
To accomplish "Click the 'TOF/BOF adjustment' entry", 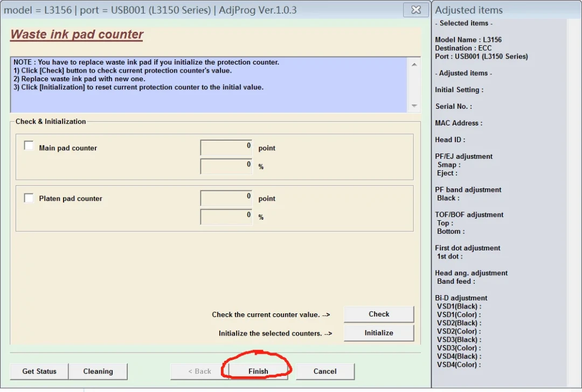I will pyautogui.click(x=469, y=215).
